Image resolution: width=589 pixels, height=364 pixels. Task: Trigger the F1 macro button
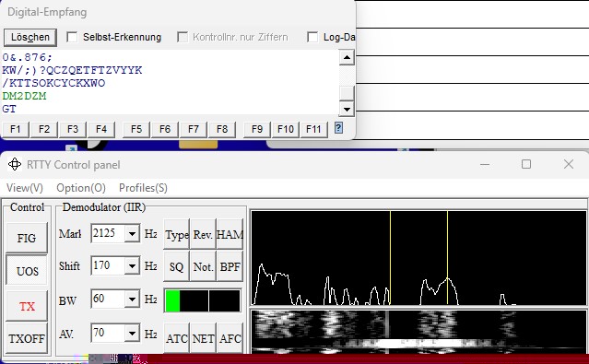16,130
